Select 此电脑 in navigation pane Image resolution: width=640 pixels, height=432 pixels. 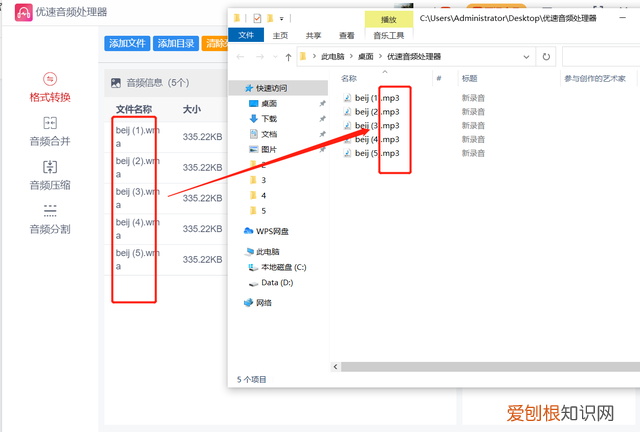pos(268,252)
